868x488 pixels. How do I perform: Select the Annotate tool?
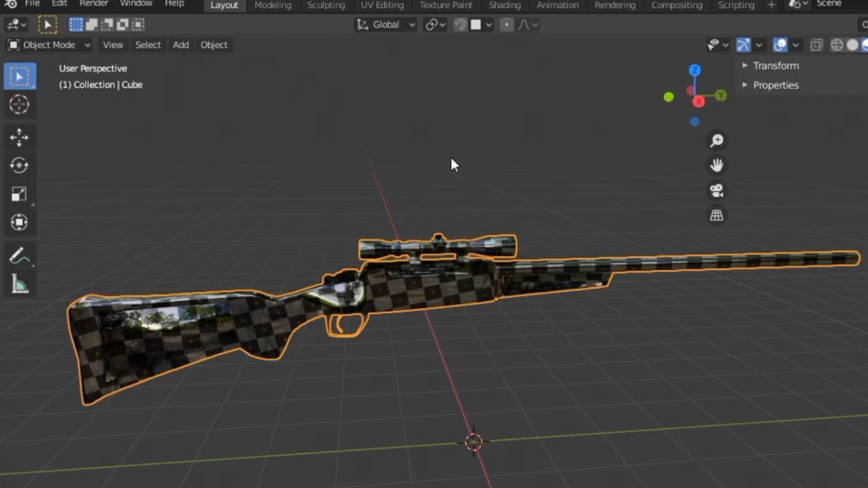[x=19, y=256]
